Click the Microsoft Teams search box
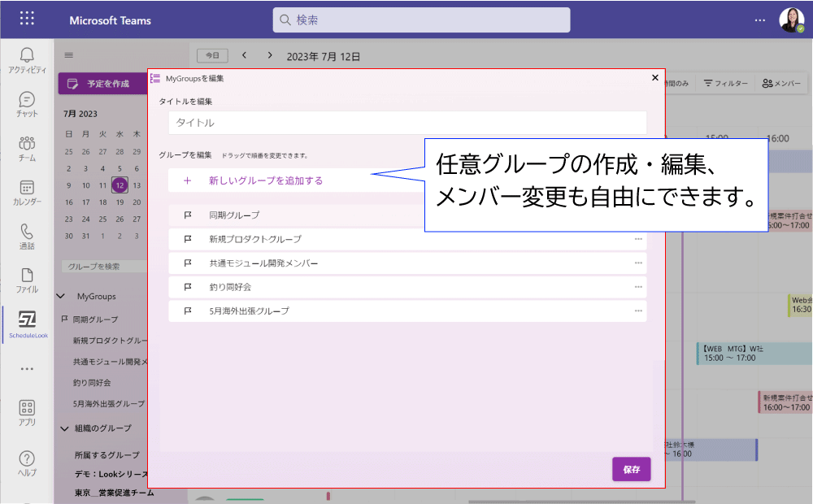Screen dimensions: 813x504 [x=421, y=20]
